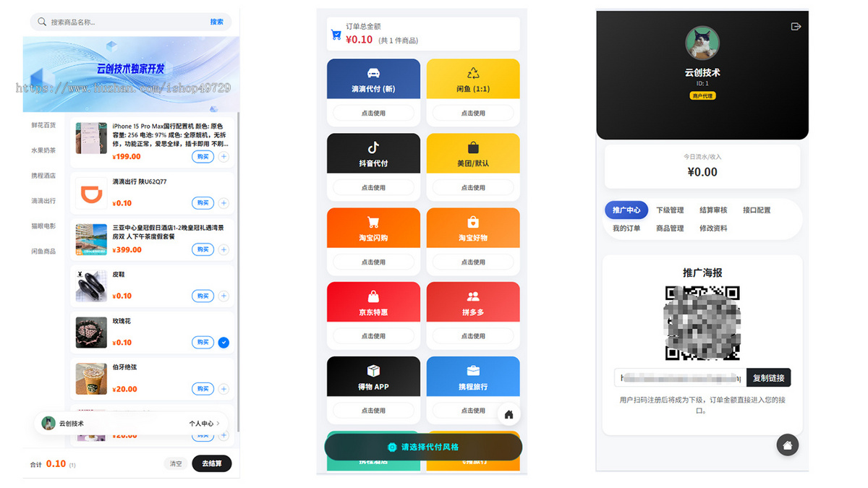The height and width of the screenshot is (488, 868).
Task: Click 点击使用 under 淘宝好物
Action: [x=473, y=262]
